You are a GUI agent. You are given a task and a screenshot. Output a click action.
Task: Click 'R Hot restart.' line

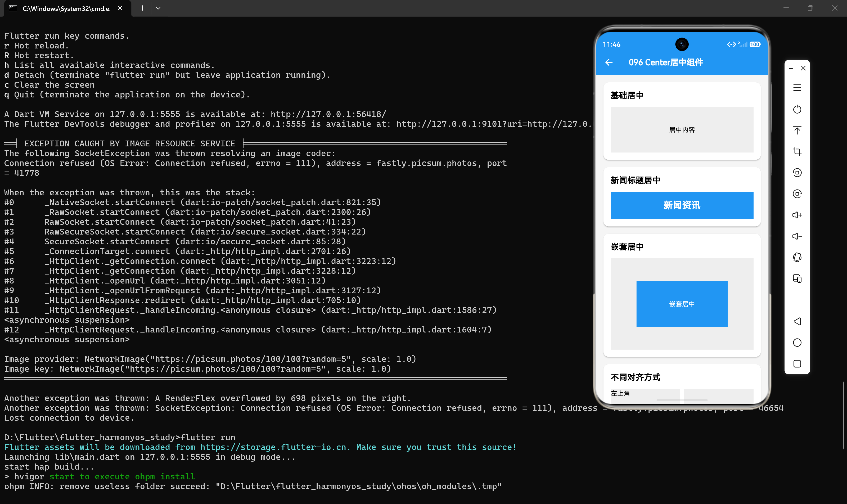[39, 55]
